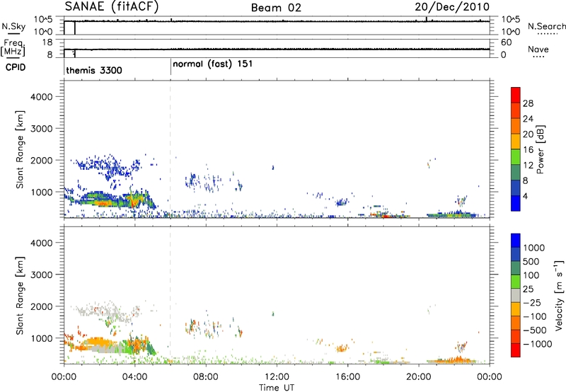Click the date "20/Dec/2010"
This screenshot has height=392, width=566.
452,7
